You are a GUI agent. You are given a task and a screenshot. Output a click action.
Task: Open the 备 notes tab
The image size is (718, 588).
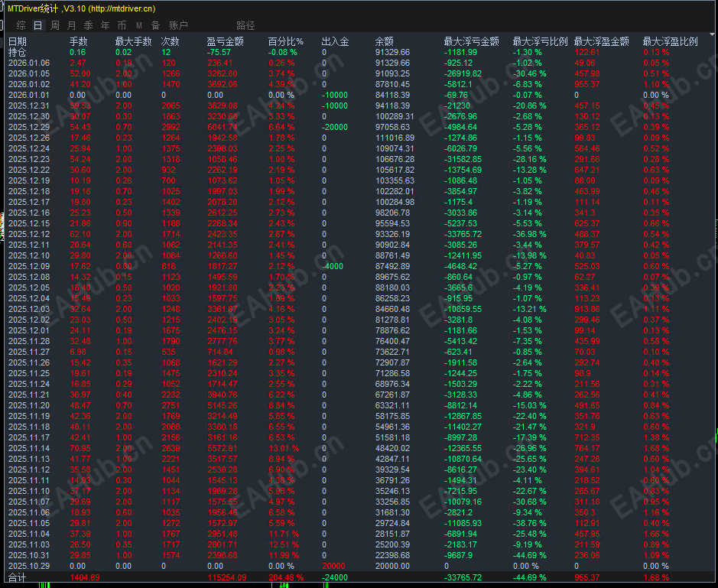156,26
